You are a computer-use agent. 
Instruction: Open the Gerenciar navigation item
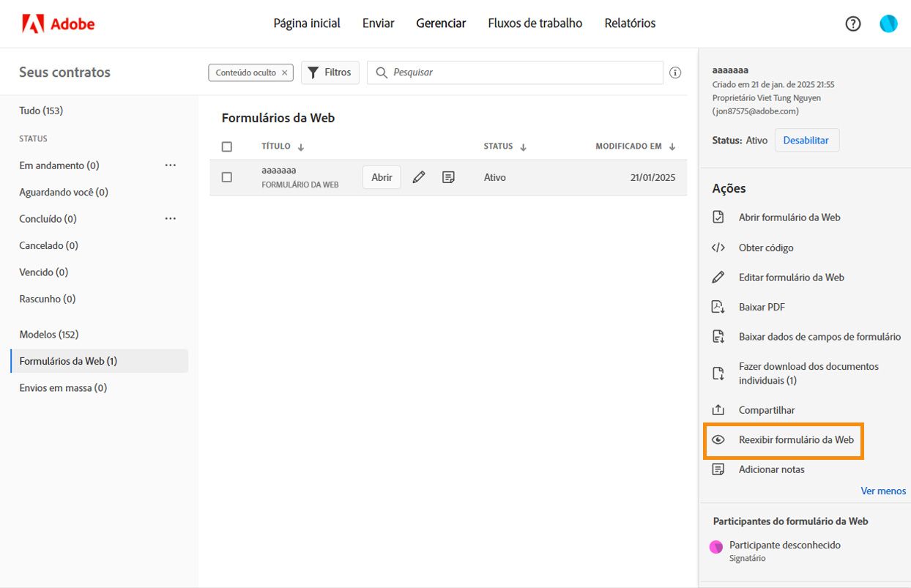point(440,23)
